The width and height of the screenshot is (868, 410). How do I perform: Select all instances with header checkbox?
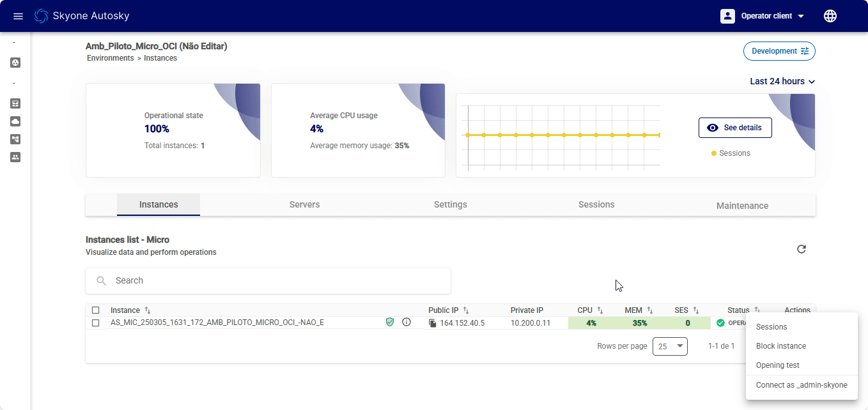click(x=95, y=310)
